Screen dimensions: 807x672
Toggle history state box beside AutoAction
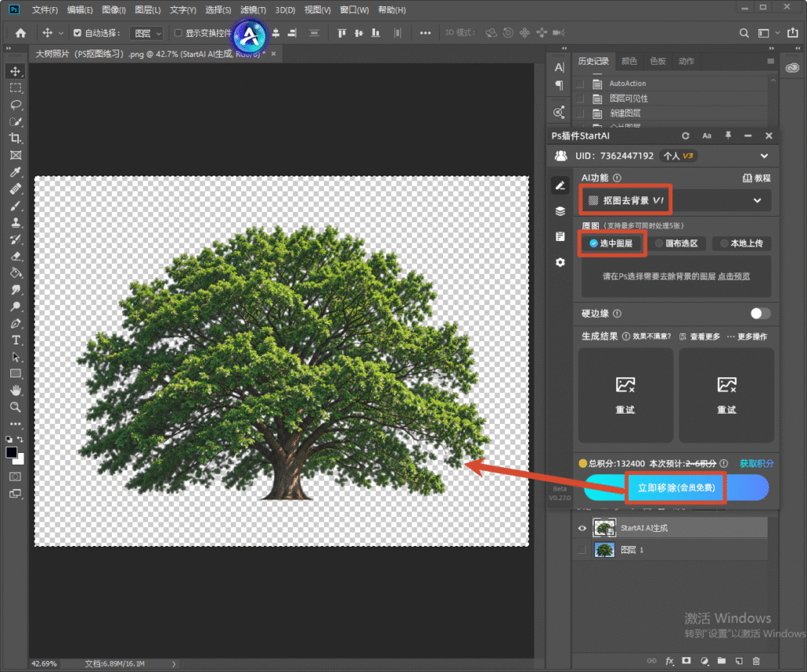click(581, 84)
